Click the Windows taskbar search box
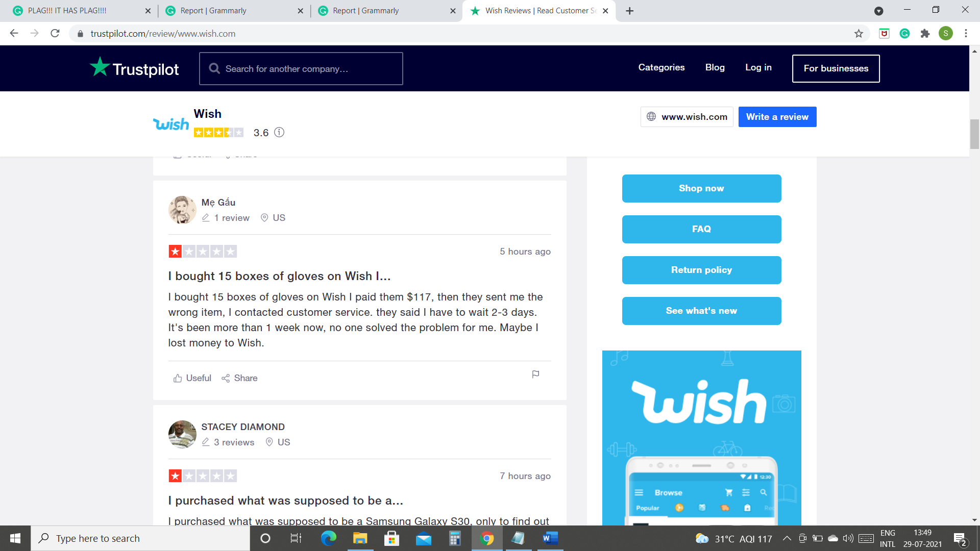The width and height of the screenshot is (980, 551). coord(140,538)
